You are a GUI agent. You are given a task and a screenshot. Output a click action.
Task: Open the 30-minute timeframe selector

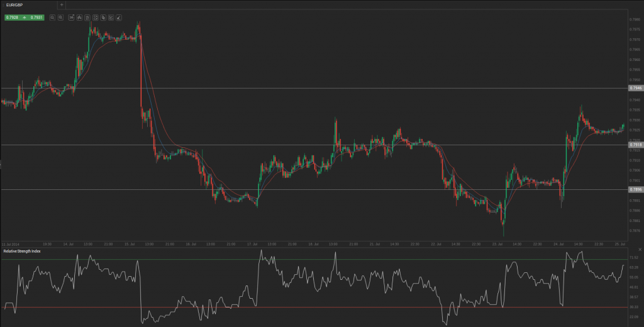71,18
